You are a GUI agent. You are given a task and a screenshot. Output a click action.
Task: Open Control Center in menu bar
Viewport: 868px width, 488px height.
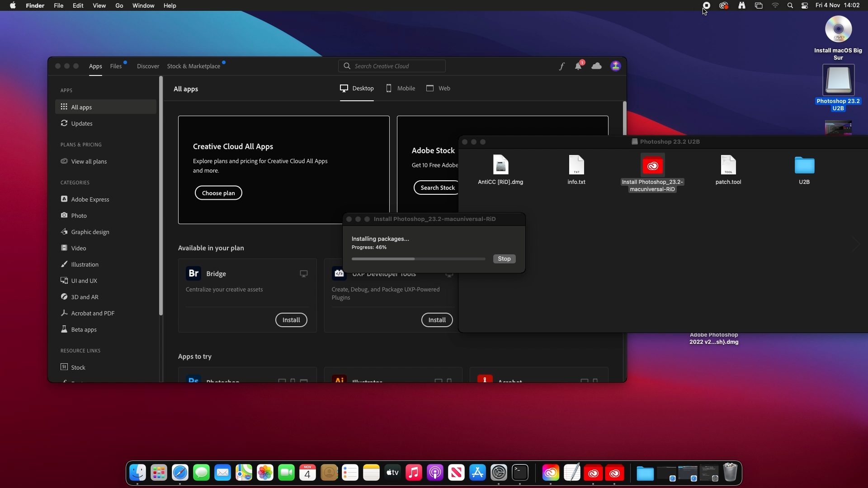point(805,5)
